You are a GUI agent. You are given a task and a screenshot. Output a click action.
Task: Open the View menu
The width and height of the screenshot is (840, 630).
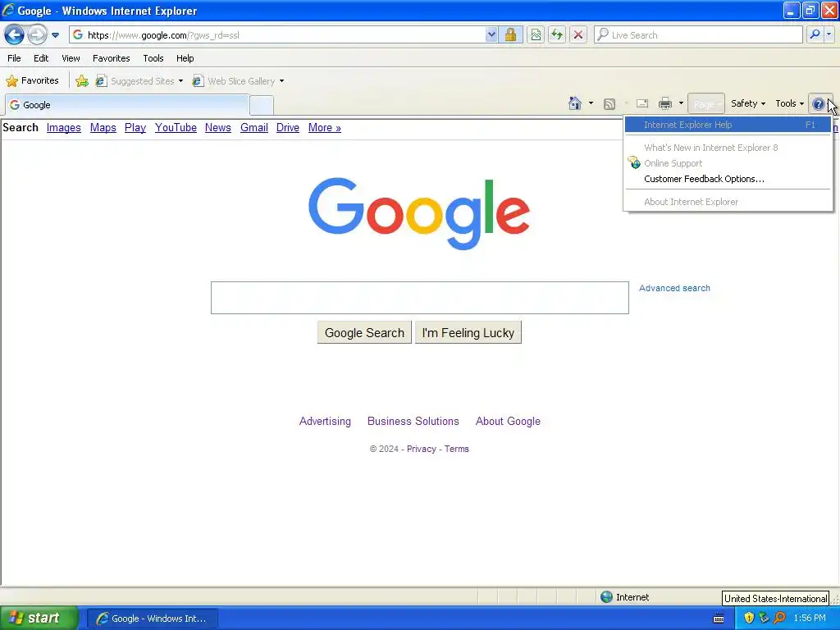[71, 58]
